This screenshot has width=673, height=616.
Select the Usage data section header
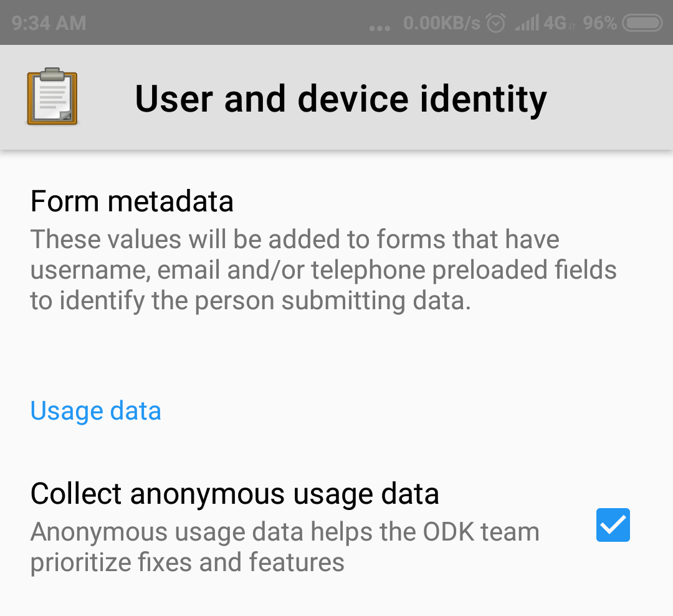coord(95,411)
